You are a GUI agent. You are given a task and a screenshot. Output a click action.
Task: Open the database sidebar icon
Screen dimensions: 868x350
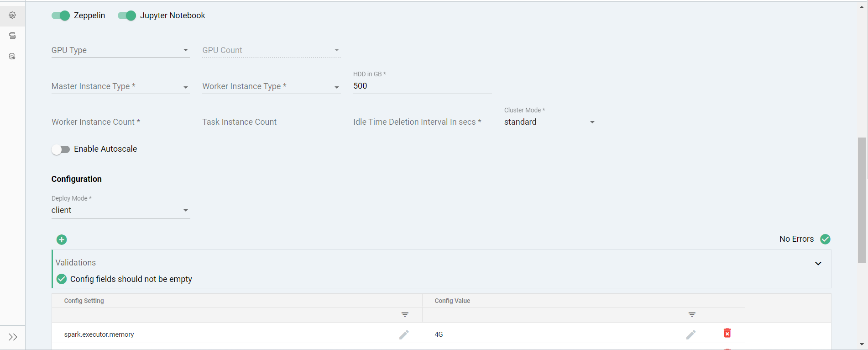click(x=12, y=56)
